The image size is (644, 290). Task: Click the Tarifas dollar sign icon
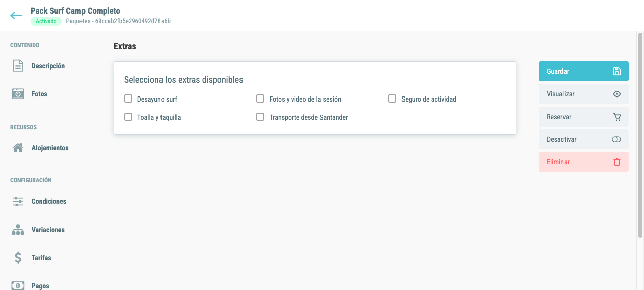coord(18,258)
